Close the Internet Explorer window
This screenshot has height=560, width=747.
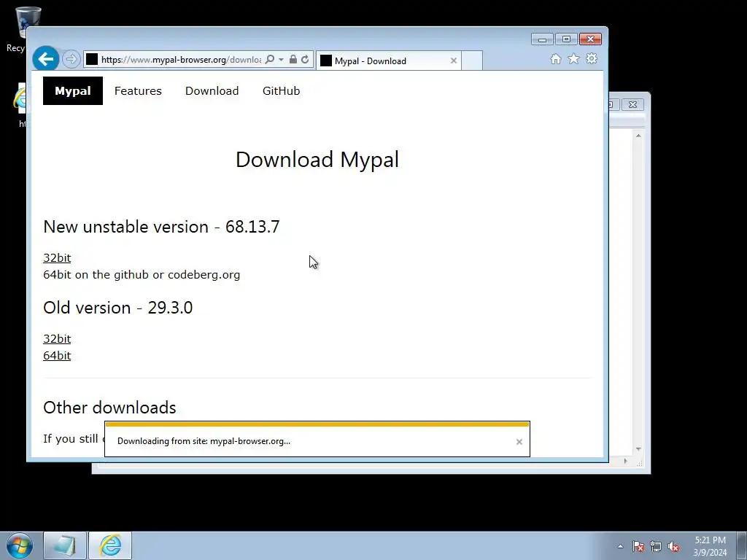coord(590,39)
